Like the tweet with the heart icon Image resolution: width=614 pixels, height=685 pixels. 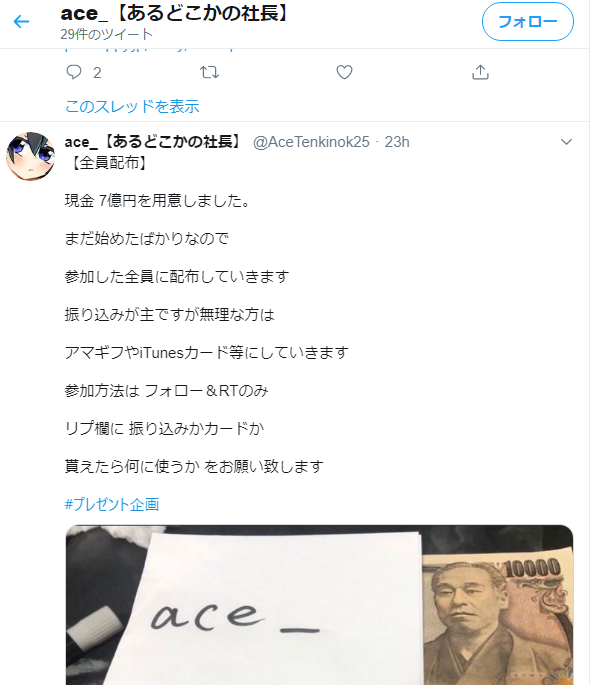pos(344,72)
